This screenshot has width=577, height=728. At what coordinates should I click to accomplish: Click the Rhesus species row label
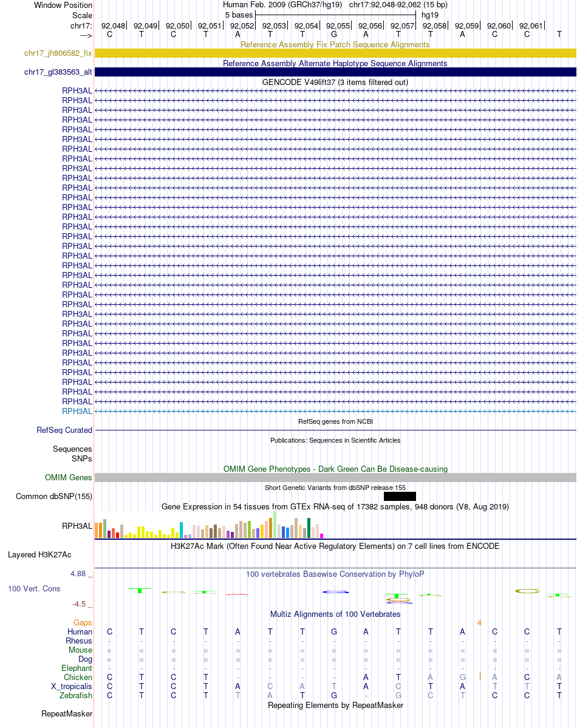coord(79,641)
